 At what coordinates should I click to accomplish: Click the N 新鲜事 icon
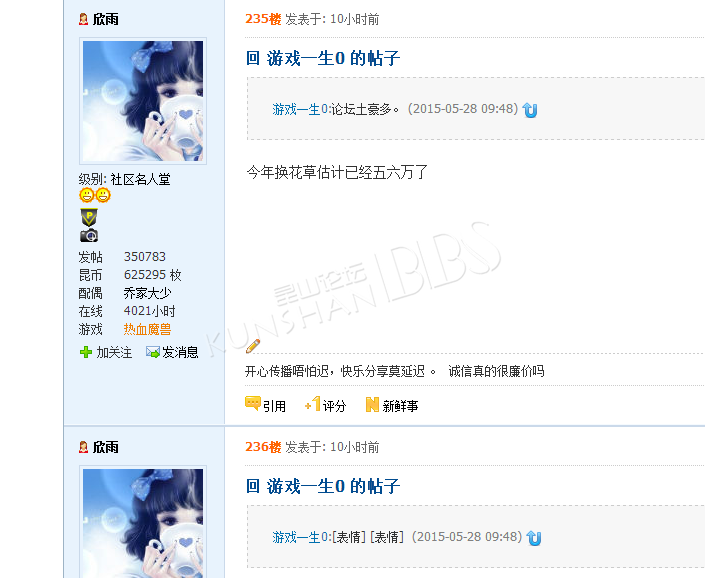[372, 405]
